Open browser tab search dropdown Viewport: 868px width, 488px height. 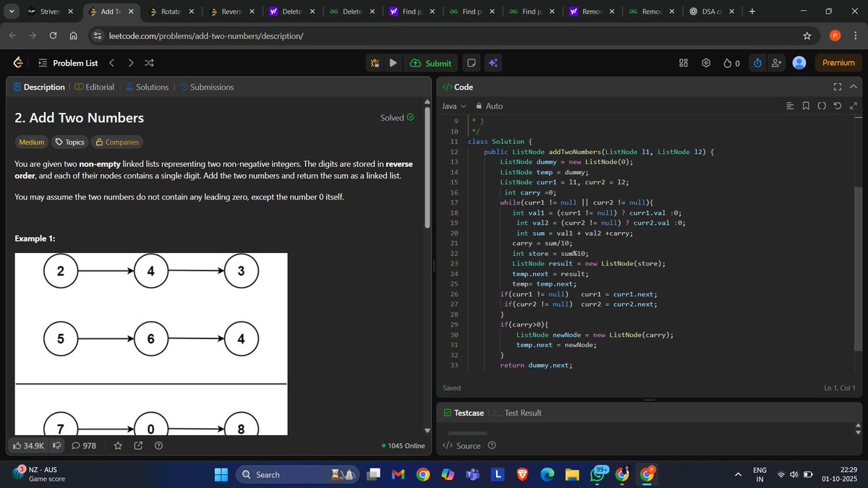tap(10, 12)
